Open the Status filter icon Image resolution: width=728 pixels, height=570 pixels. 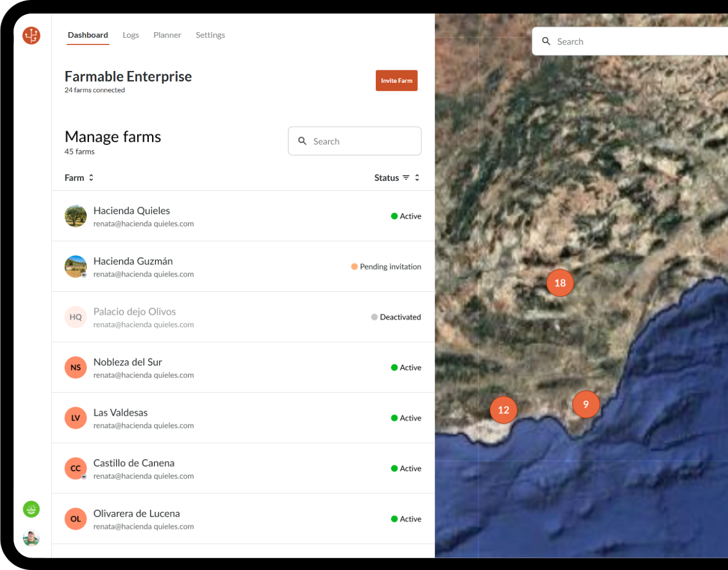406,177
